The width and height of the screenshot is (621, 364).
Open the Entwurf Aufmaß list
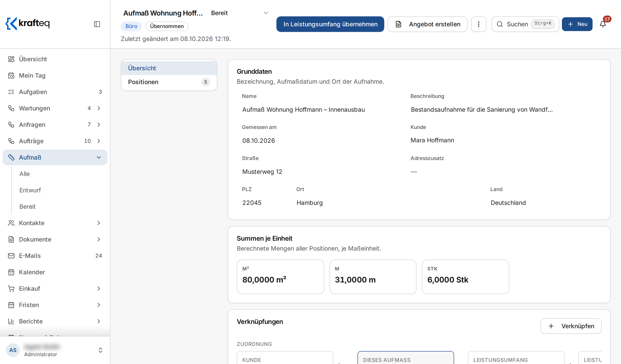pos(30,190)
